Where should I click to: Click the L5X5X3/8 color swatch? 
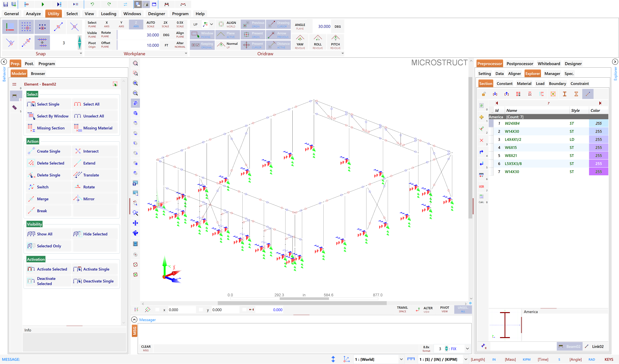click(598, 164)
